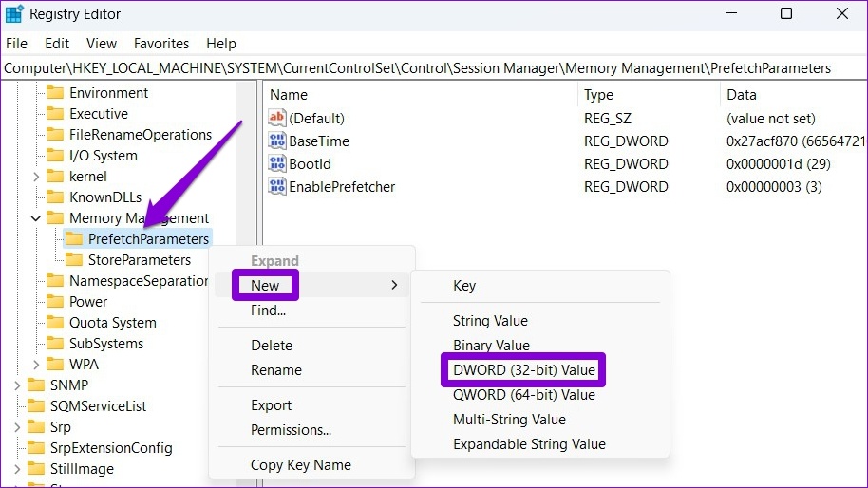Click the EnablePrefetcher data value 0x00000003 (3)
The width and height of the screenshot is (868, 488).
point(774,186)
